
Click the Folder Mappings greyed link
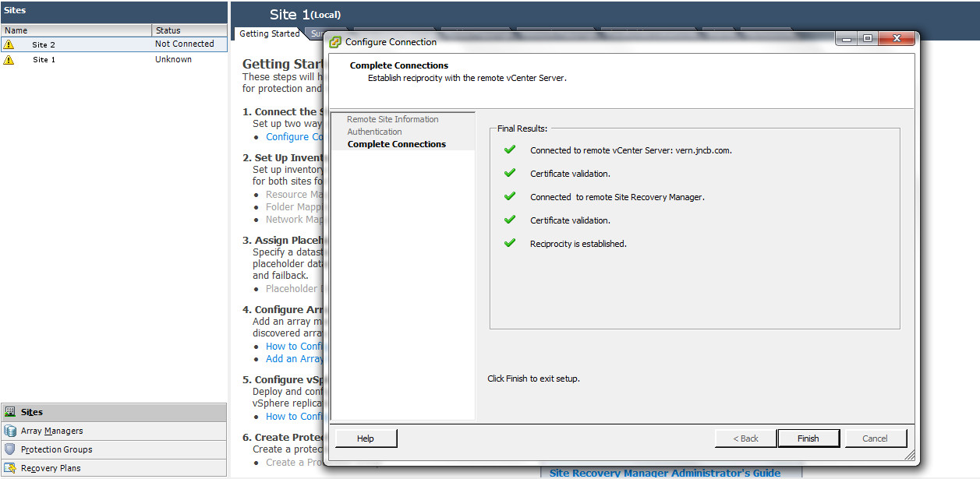click(x=294, y=207)
